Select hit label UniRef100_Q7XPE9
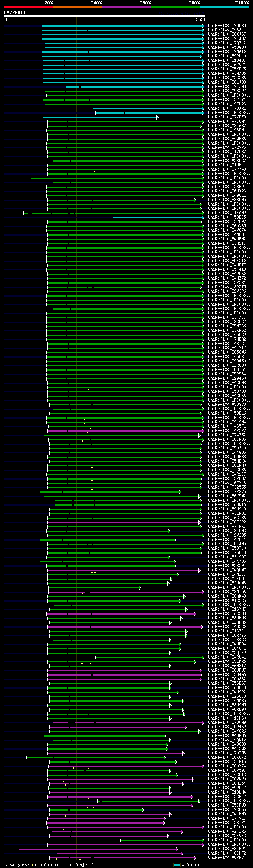The height and width of the screenshot is (868, 253). [227, 117]
